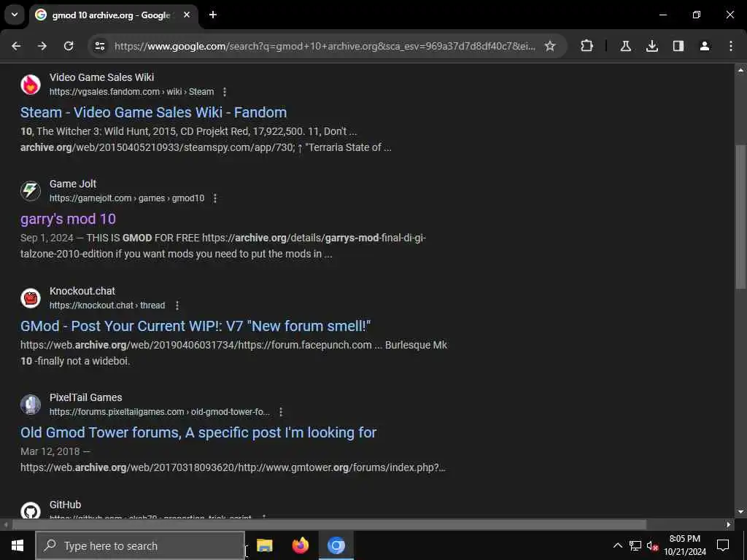Image resolution: width=747 pixels, height=560 pixels.
Task: Click the horizontal scrollbar thumb
Action: [329, 525]
